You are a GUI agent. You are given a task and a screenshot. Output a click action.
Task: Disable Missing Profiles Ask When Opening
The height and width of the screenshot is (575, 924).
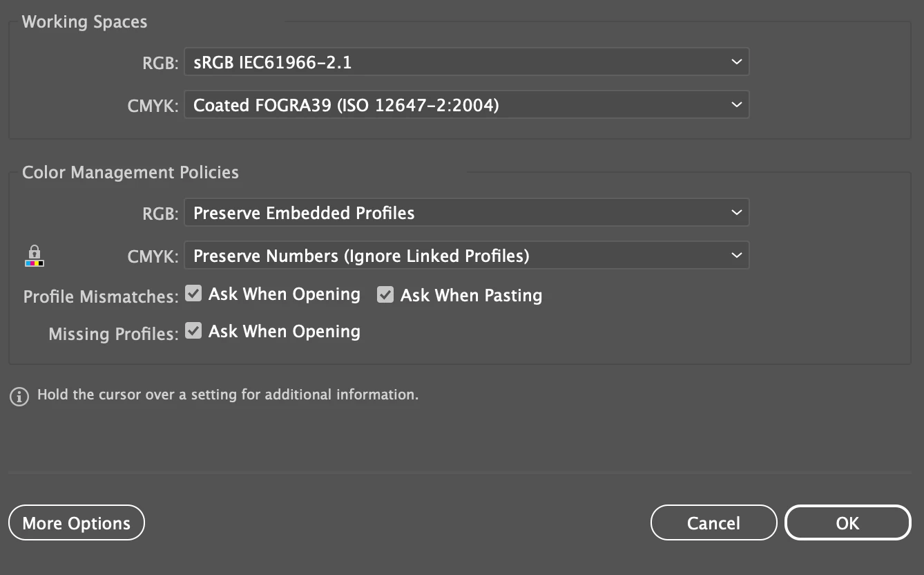tap(194, 331)
